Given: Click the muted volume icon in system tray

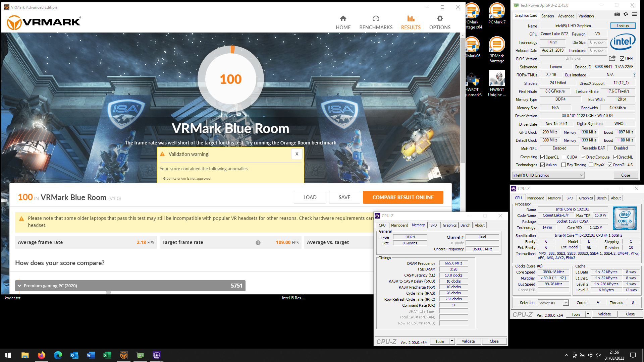Looking at the screenshot, I should (x=599, y=355).
